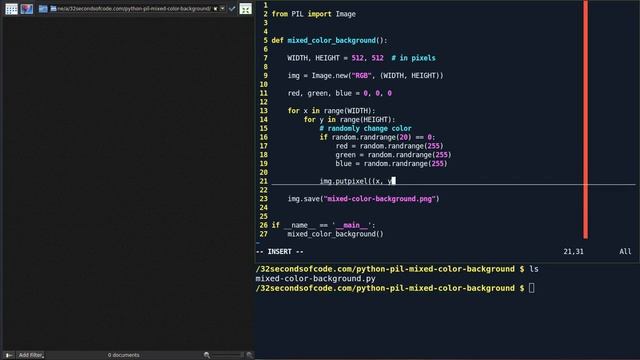Click the 'img = Image.new' line
Viewport: 640px width, 360px height.
(365, 76)
